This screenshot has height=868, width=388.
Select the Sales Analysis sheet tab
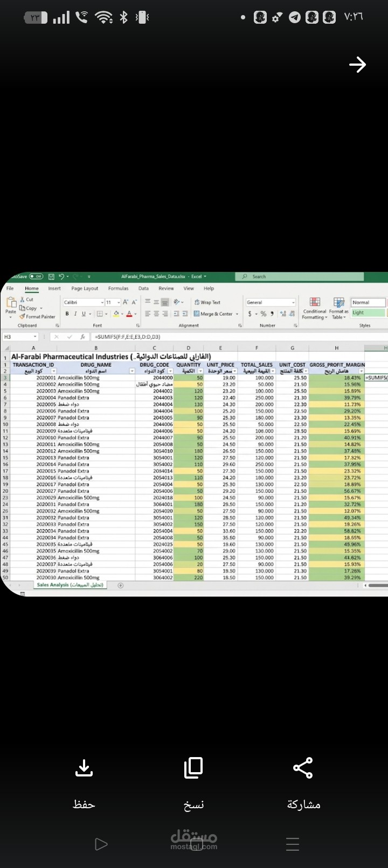pos(70,585)
